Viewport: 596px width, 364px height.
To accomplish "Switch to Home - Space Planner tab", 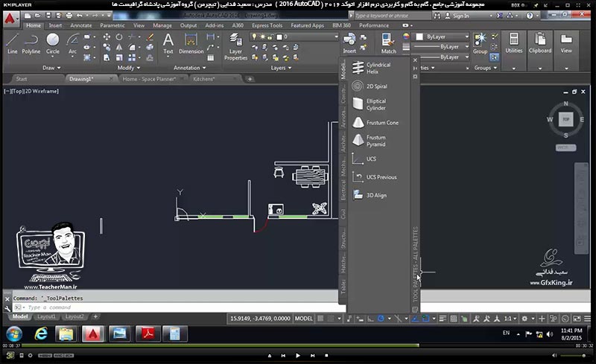I will [149, 79].
